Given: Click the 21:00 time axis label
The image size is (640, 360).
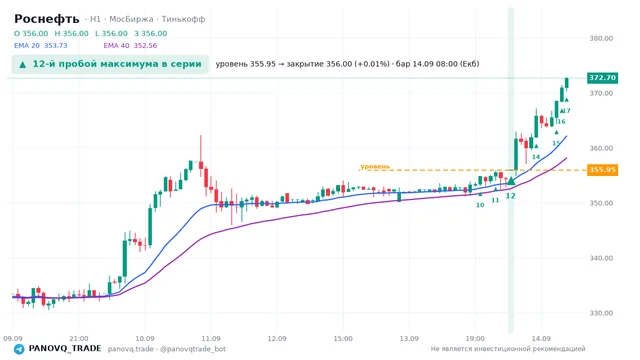Looking at the screenshot, I should 79,339.
